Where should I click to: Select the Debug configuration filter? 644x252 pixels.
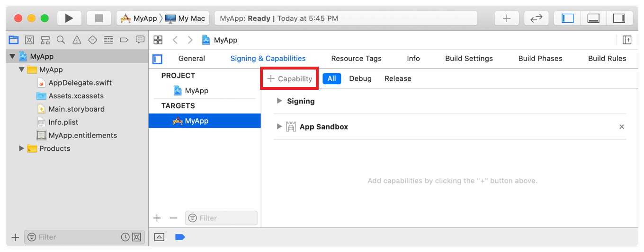tap(360, 79)
